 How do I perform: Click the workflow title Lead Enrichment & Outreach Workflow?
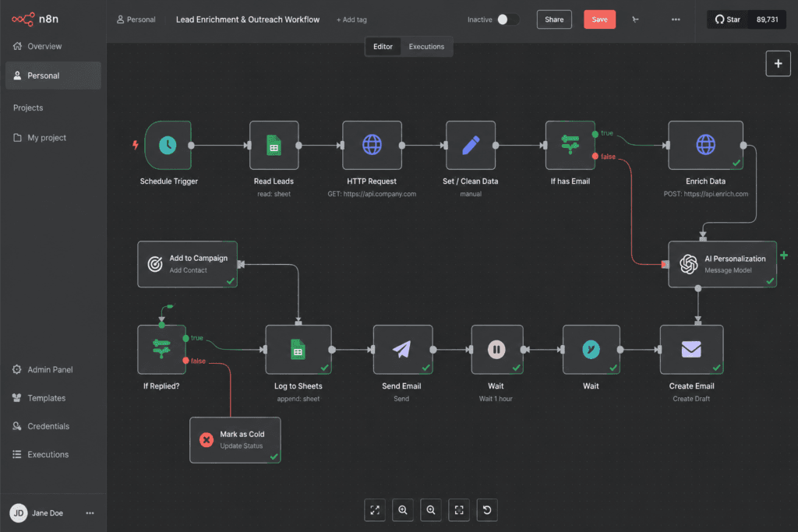[248, 19]
